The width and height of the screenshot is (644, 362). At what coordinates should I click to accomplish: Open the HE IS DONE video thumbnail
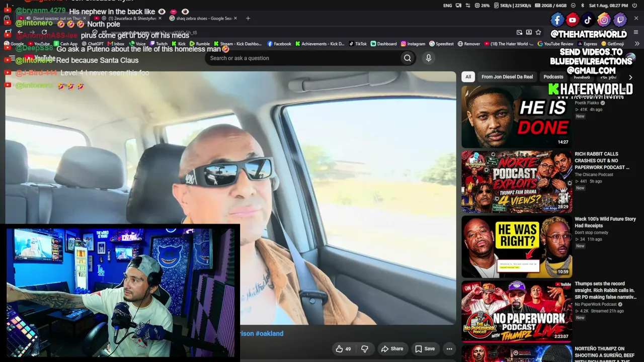[x=516, y=117]
